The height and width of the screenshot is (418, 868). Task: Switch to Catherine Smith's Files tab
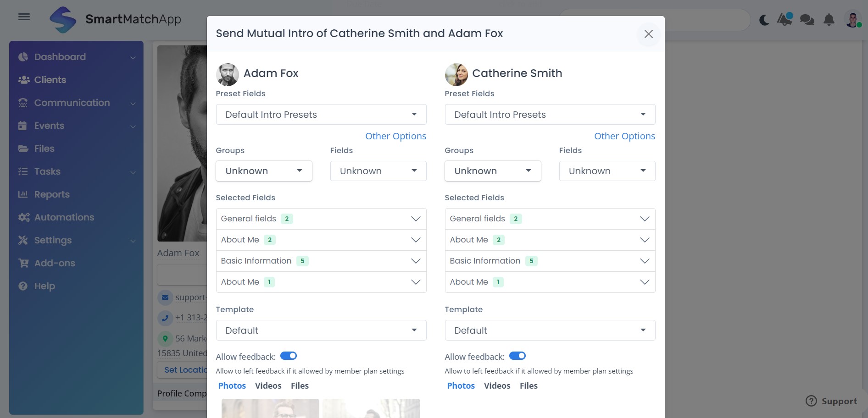click(528, 386)
